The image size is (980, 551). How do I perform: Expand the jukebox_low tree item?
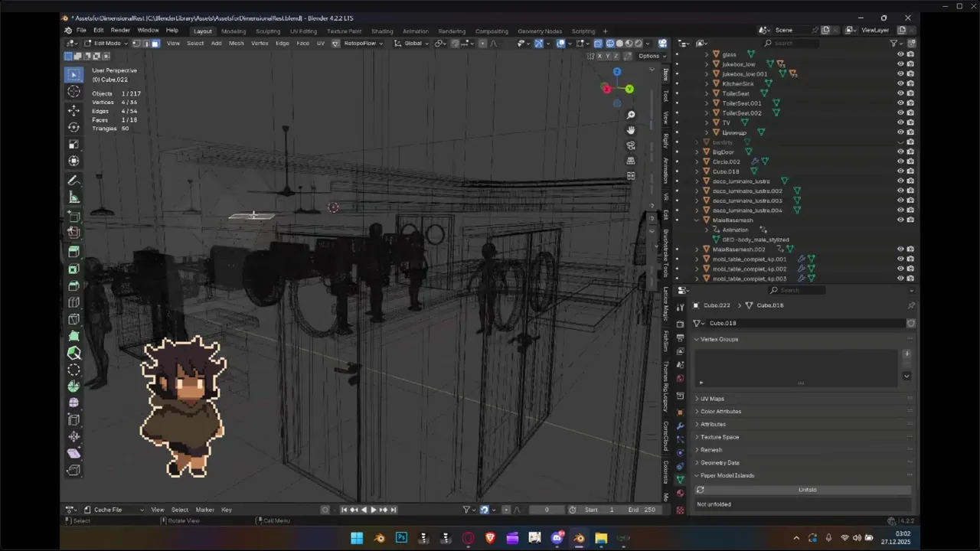point(706,64)
